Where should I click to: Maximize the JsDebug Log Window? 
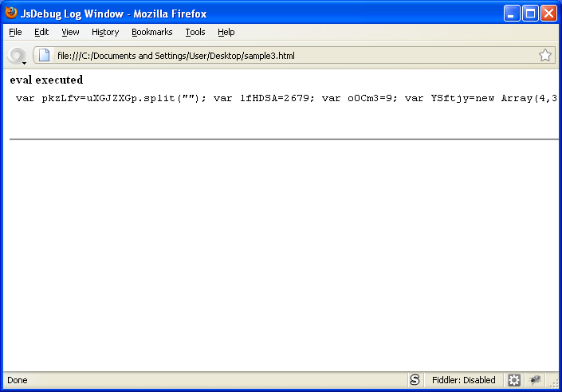click(530, 13)
